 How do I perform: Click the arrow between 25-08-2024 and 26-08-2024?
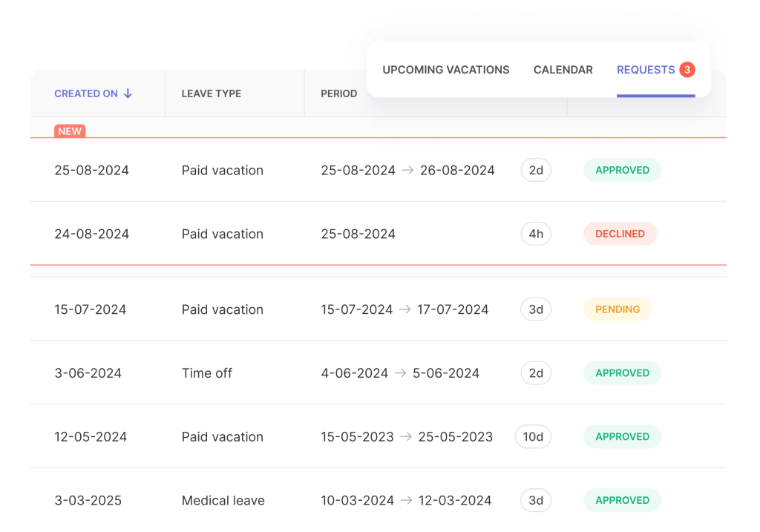point(407,170)
